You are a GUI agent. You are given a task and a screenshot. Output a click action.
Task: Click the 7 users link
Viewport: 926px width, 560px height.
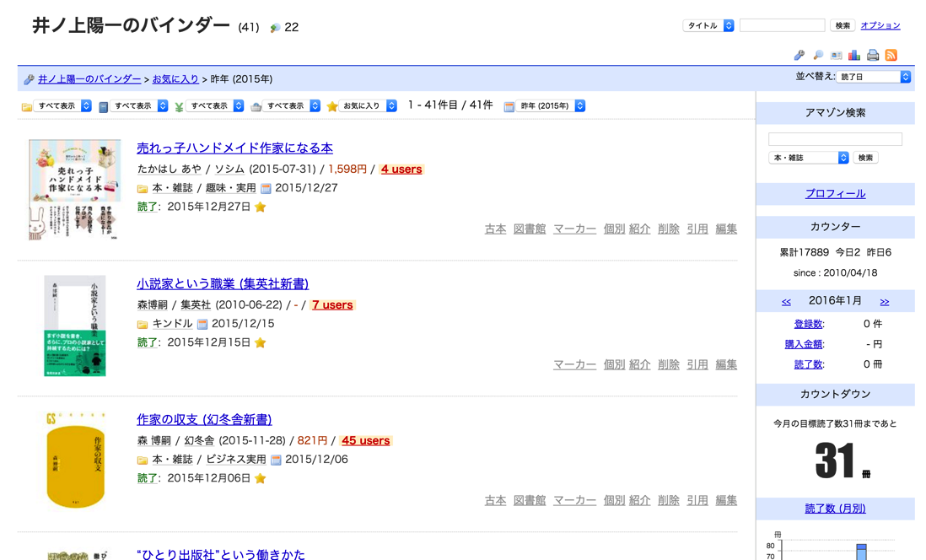332,305
